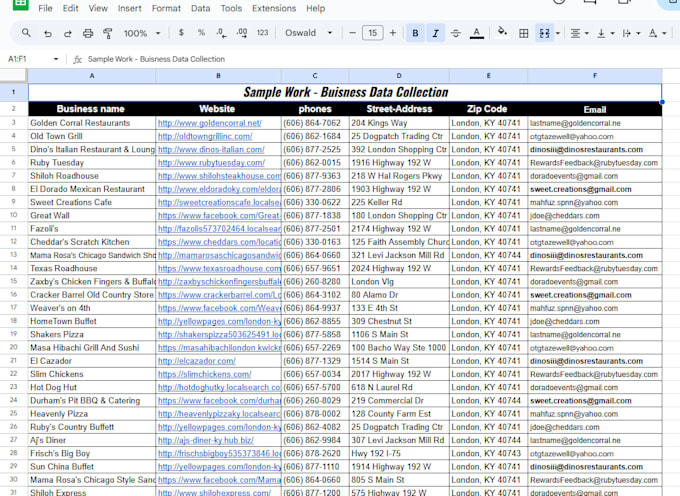Open the View menu
Image resolution: width=680 pixels, height=496 pixels.
[98, 8]
